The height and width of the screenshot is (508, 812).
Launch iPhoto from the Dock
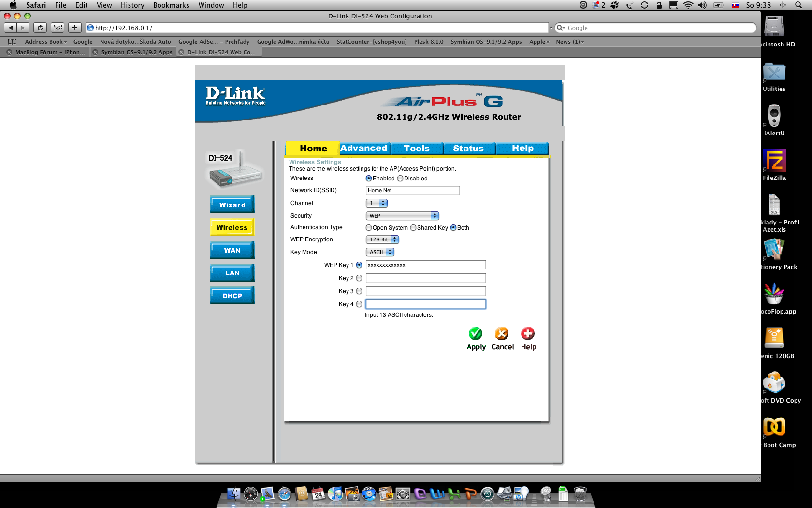[352, 493]
